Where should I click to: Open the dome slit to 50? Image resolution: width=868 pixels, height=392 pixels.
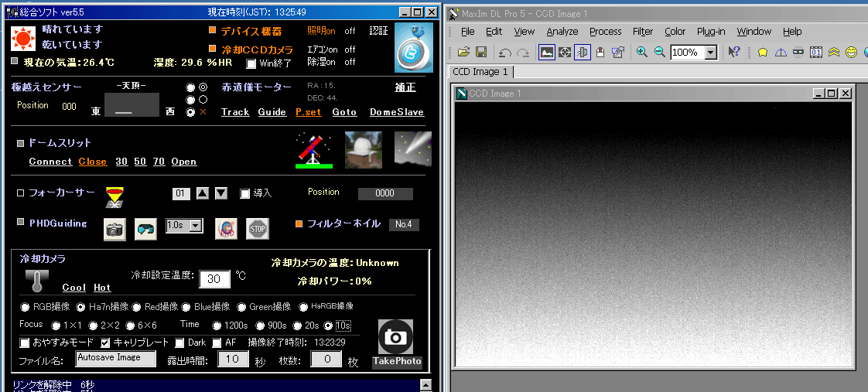(140, 162)
